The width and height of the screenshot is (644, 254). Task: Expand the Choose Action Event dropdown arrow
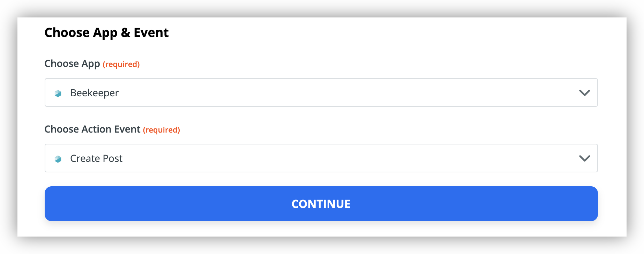pyautogui.click(x=584, y=158)
